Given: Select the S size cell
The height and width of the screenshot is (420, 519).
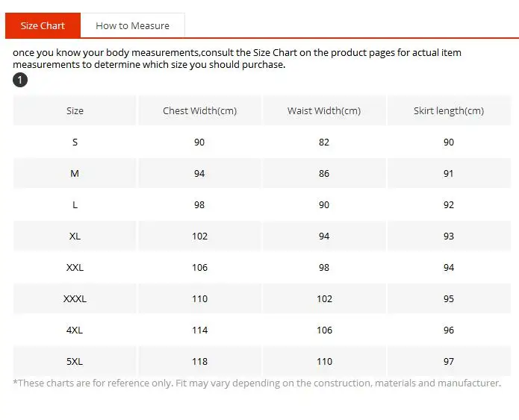Looking at the screenshot, I should pos(75,142).
